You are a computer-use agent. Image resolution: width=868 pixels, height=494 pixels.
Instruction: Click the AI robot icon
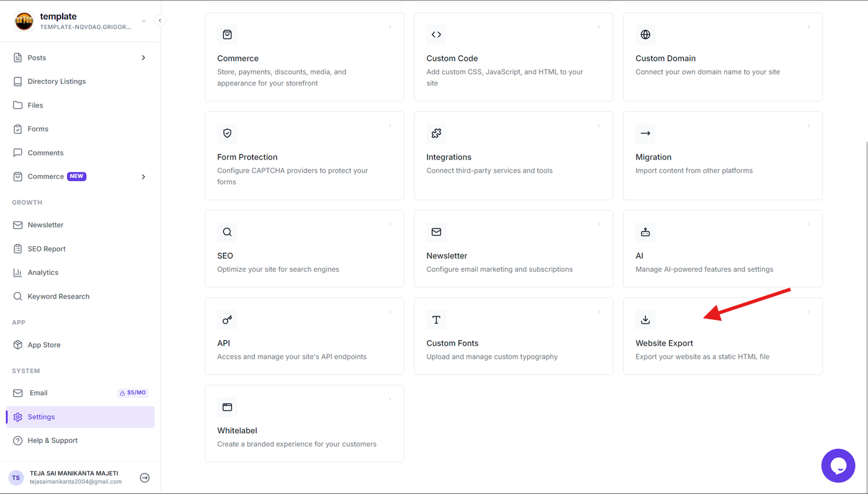(645, 232)
